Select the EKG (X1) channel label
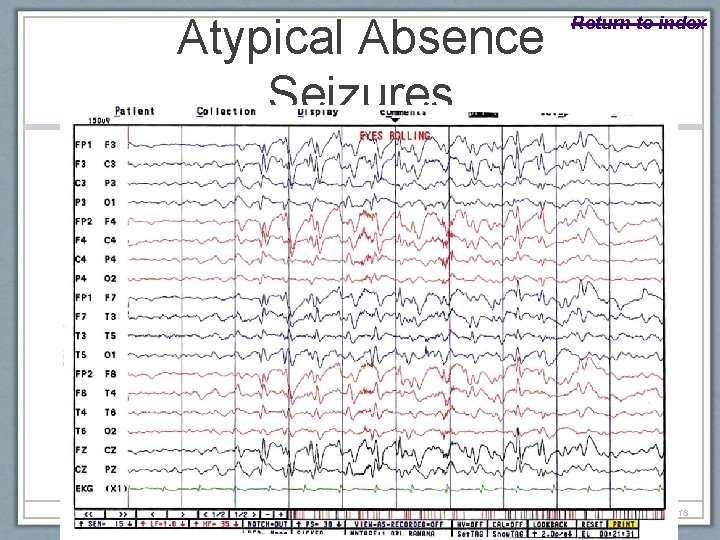The image size is (720, 540). (x=101, y=489)
